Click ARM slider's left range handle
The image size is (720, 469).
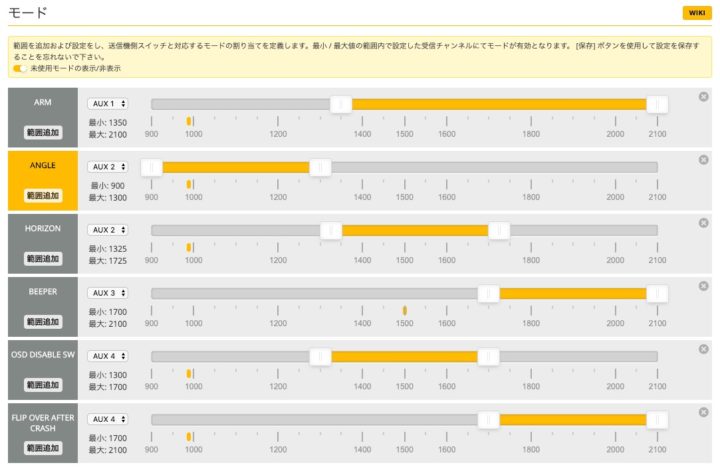click(x=341, y=104)
